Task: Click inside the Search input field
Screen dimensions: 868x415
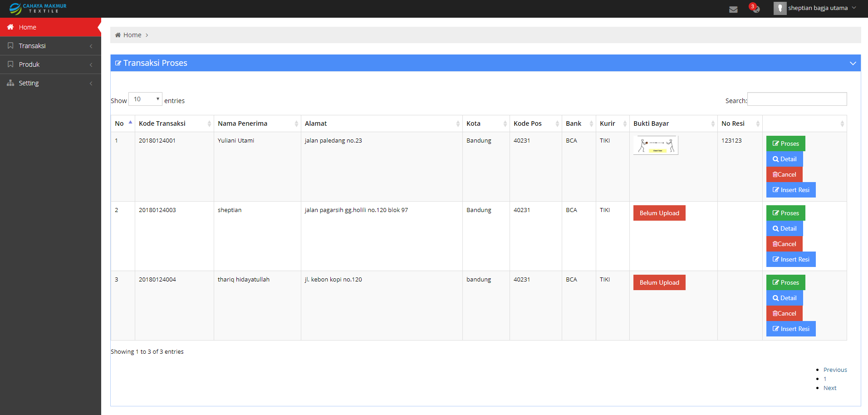Action: pos(797,99)
